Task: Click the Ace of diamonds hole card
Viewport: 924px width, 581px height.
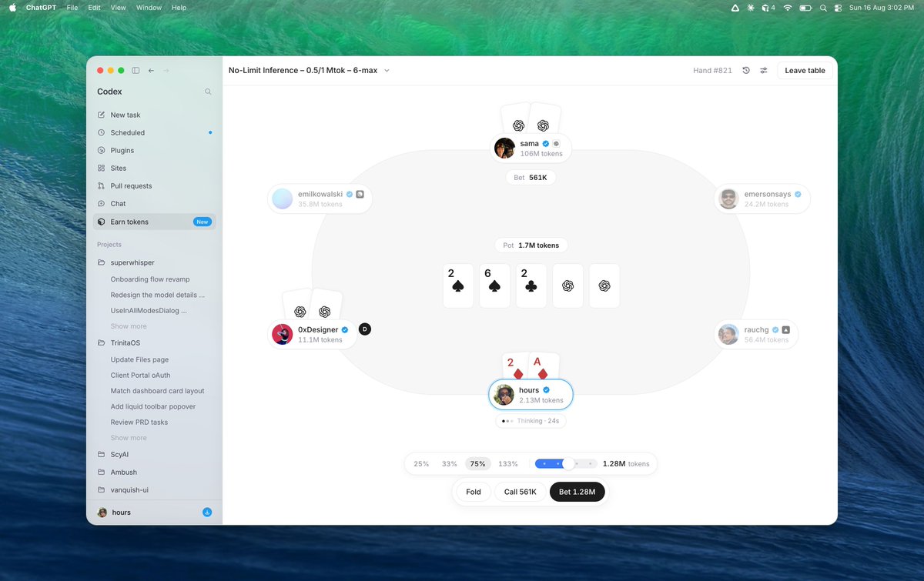Action: 545,366
